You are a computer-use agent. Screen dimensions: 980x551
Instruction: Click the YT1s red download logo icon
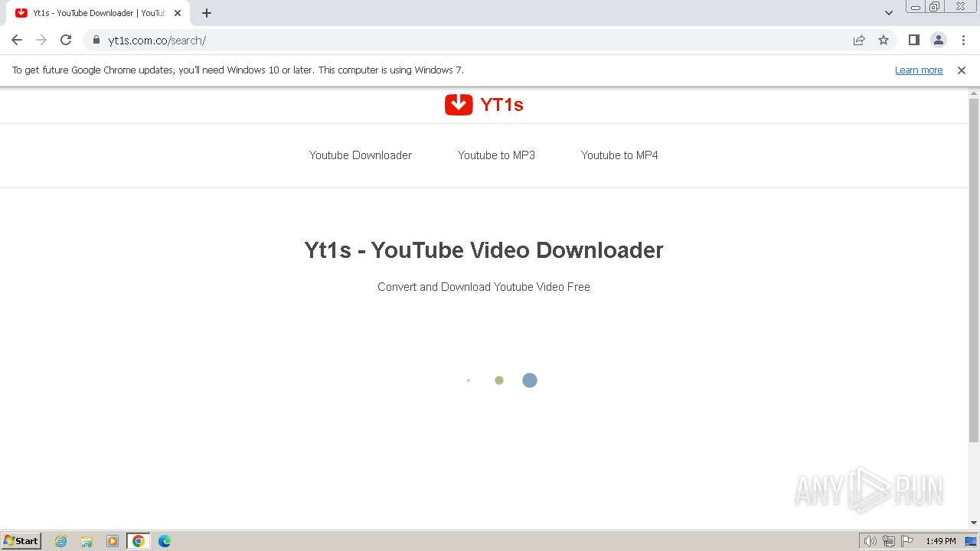[x=459, y=104]
